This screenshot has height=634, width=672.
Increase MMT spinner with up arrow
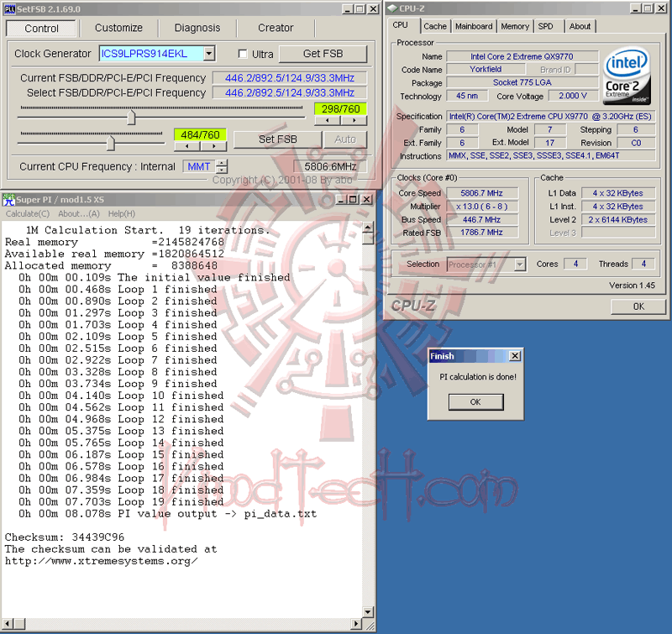222,163
